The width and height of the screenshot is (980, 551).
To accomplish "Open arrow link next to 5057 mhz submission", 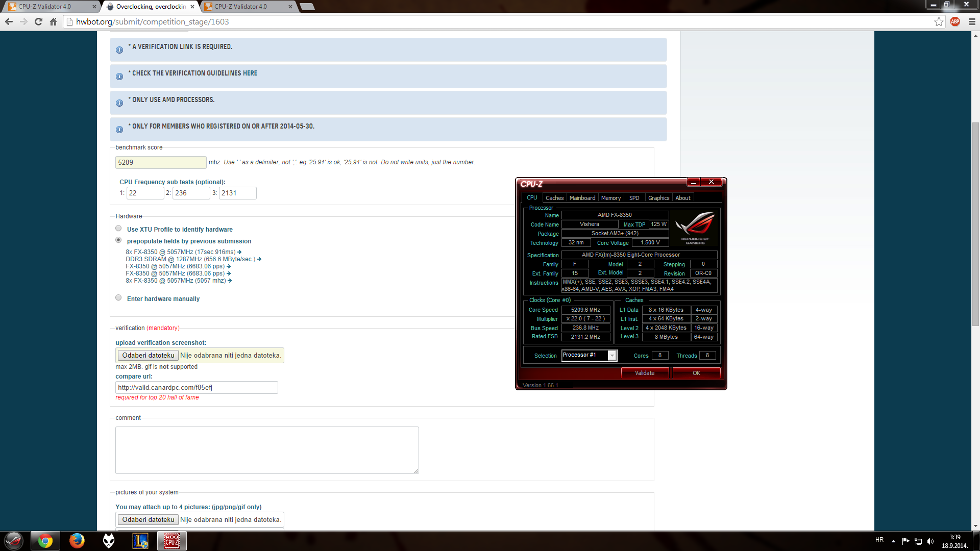I will click(230, 281).
